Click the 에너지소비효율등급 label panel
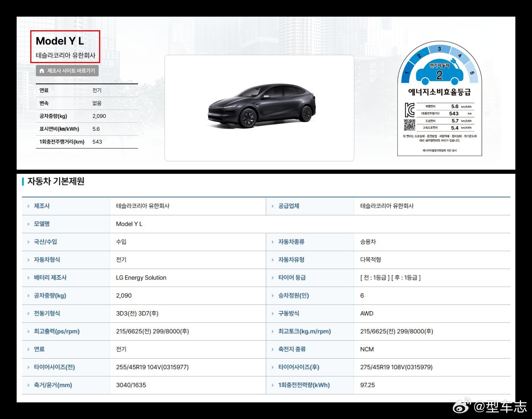The image size is (532, 419). [440, 92]
